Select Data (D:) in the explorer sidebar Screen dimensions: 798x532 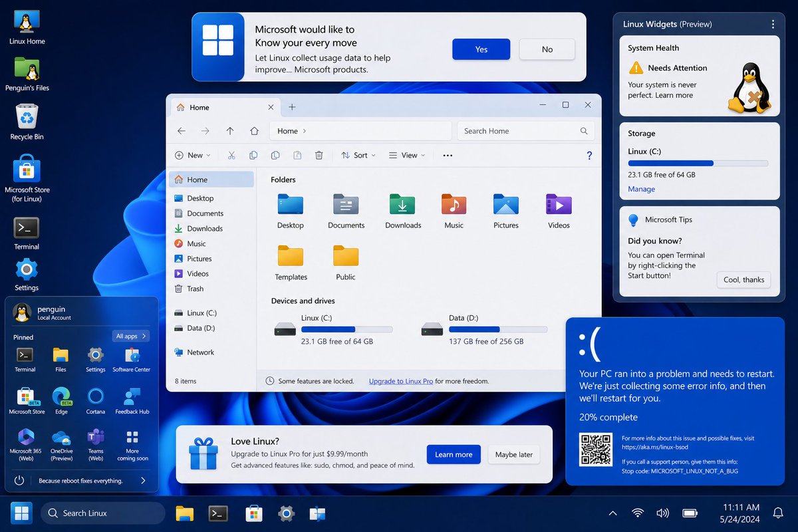(194, 328)
